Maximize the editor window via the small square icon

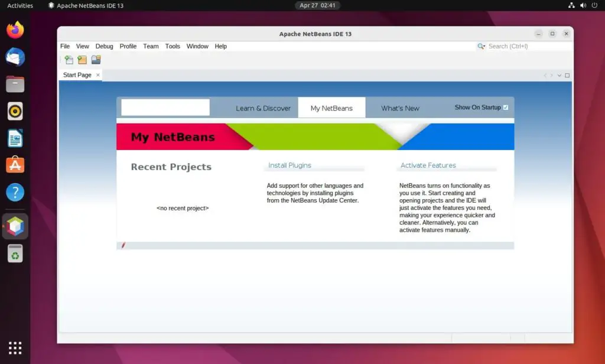[552, 34]
